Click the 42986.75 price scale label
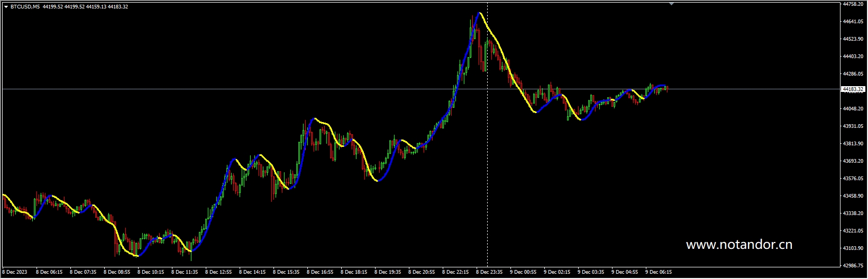This screenshot has width=868, height=279. [853, 266]
